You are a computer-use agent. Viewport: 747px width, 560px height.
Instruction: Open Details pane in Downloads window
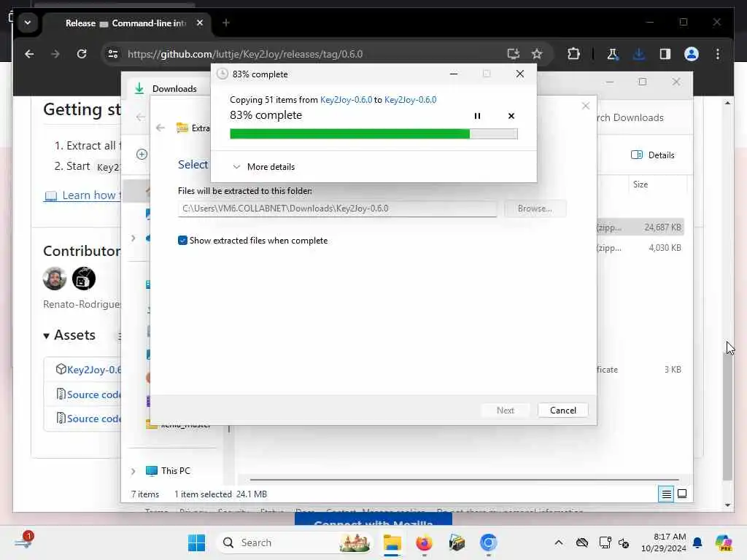click(653, 155)
